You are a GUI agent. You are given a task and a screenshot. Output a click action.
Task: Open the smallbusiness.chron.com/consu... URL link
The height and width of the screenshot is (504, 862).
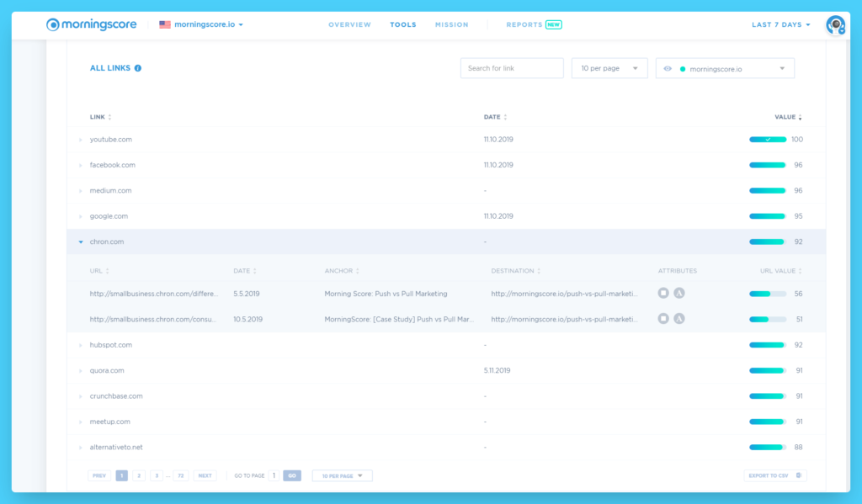(153, 320)
